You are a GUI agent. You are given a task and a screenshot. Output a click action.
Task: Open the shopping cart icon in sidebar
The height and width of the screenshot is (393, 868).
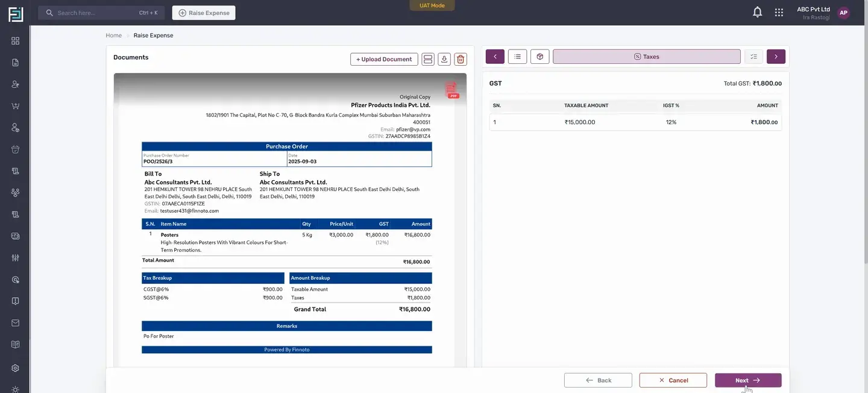(16, 106)
